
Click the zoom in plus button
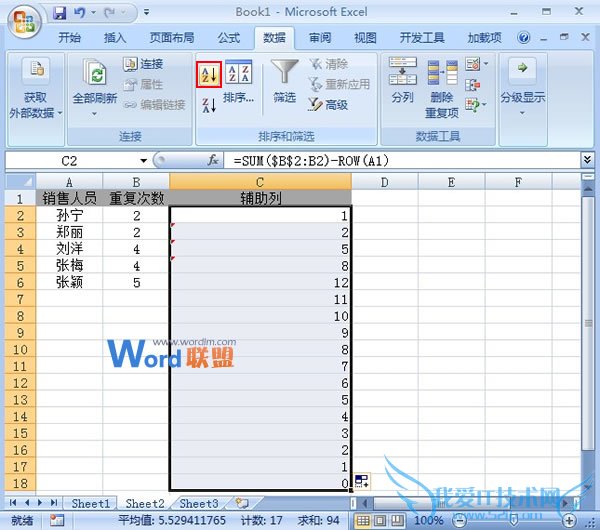(x=569, y=520)
